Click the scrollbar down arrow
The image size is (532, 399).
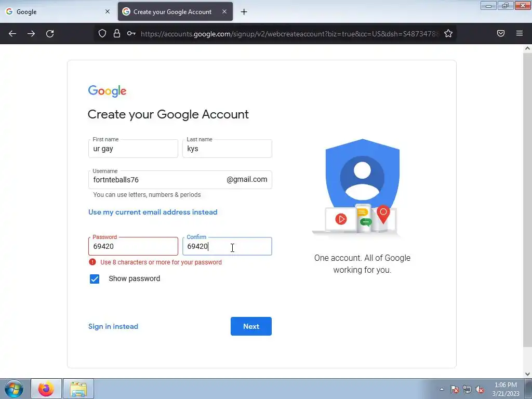(x=527, y=374)
